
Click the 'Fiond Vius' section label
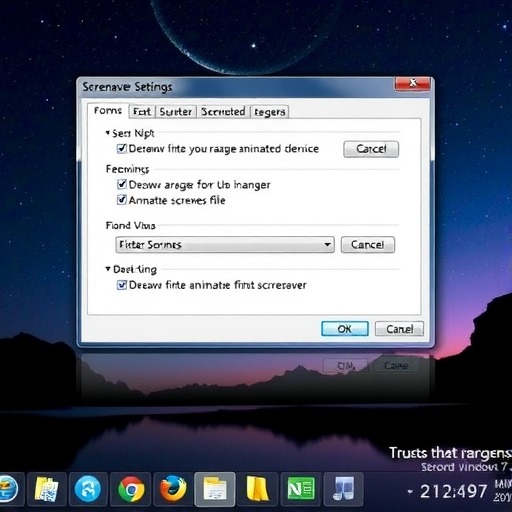click(x=130, y=225)
